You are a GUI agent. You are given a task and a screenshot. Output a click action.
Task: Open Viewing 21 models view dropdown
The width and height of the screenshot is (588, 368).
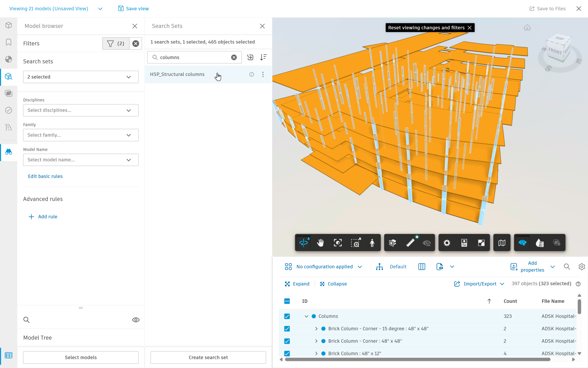click(x=100, y=9)
